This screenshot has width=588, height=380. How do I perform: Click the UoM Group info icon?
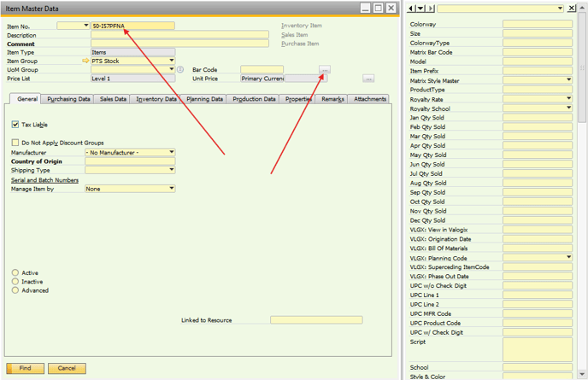pos(180,69)
